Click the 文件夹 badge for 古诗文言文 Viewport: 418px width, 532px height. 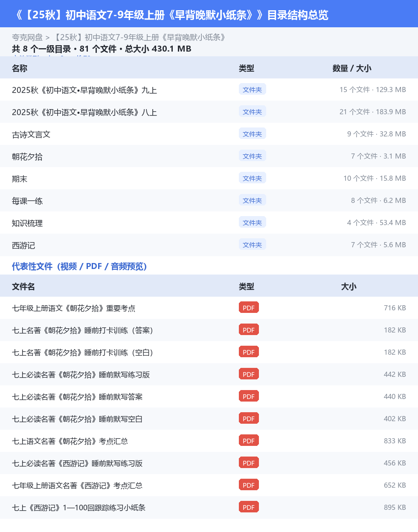253,133
